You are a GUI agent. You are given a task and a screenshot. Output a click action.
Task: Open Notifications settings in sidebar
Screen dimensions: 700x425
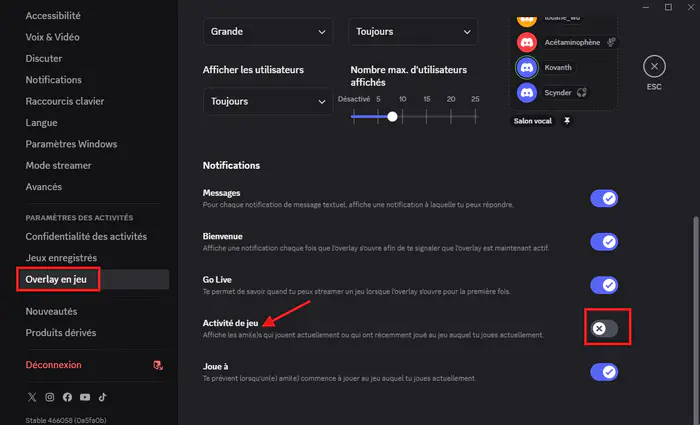pyautogui.click(x=54, y=80)
